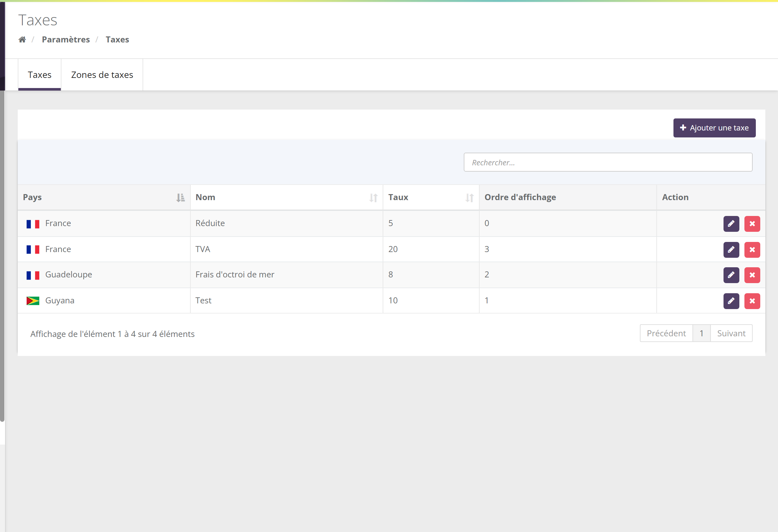The image size is (778, 532).
Task: Go to Précédent page
Action: [666, 333]
